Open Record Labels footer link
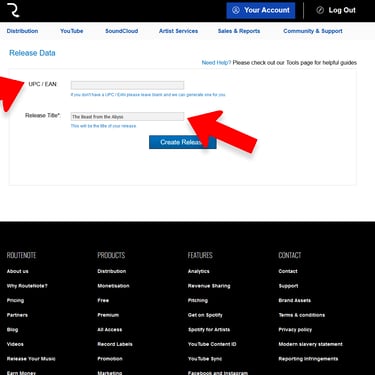Viewport: 375px width, 375px height. (115, 344)
